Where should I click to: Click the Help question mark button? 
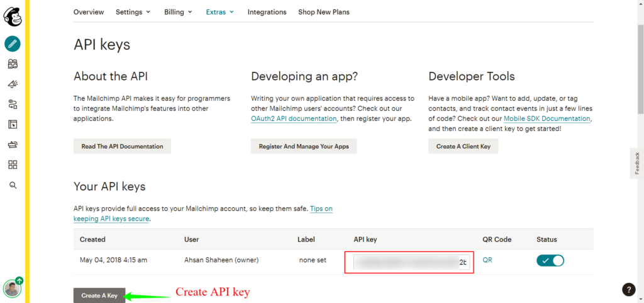pyautogui.click(x=628, y=289)
